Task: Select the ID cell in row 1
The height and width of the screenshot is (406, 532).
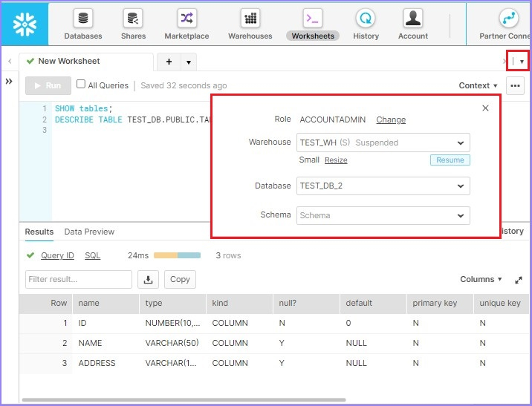Action: 106,323
